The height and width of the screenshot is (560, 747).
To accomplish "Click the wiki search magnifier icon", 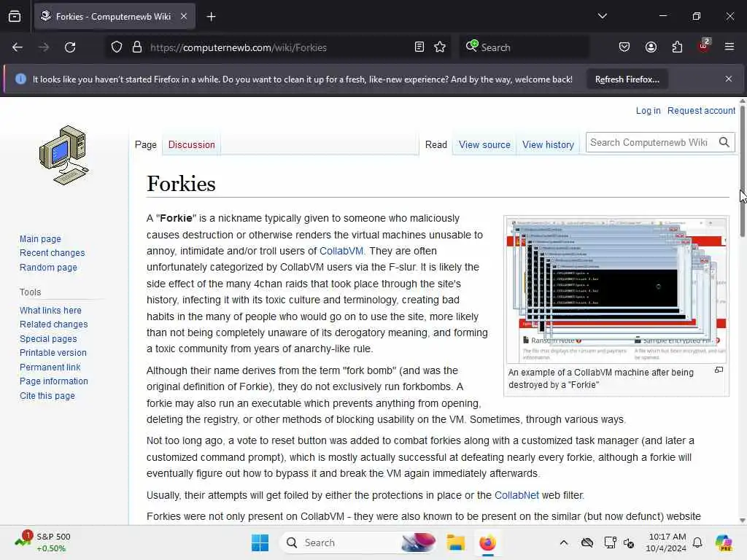I will pyautogui.click(x=724, y=142).
